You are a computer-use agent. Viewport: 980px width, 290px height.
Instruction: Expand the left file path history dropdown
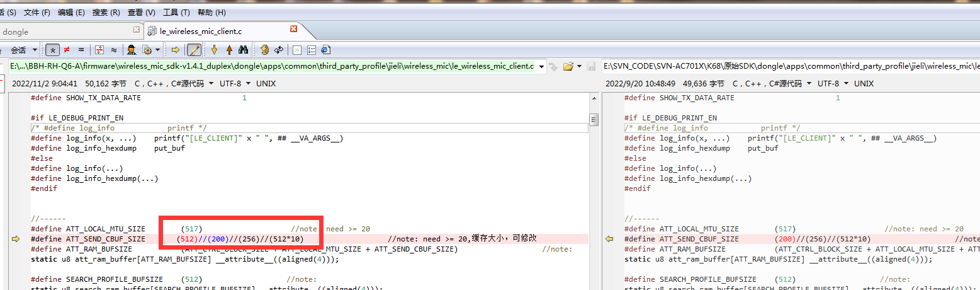click(x=541, y=66)
